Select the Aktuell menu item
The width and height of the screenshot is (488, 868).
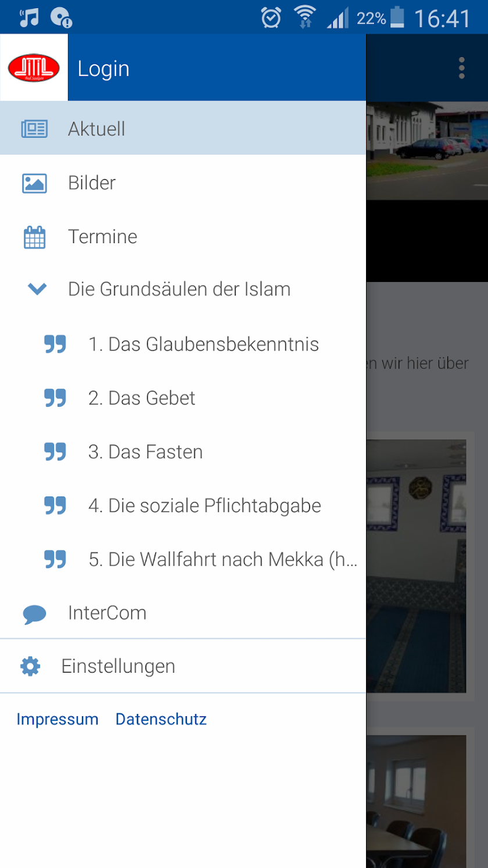tap(183, 128)
